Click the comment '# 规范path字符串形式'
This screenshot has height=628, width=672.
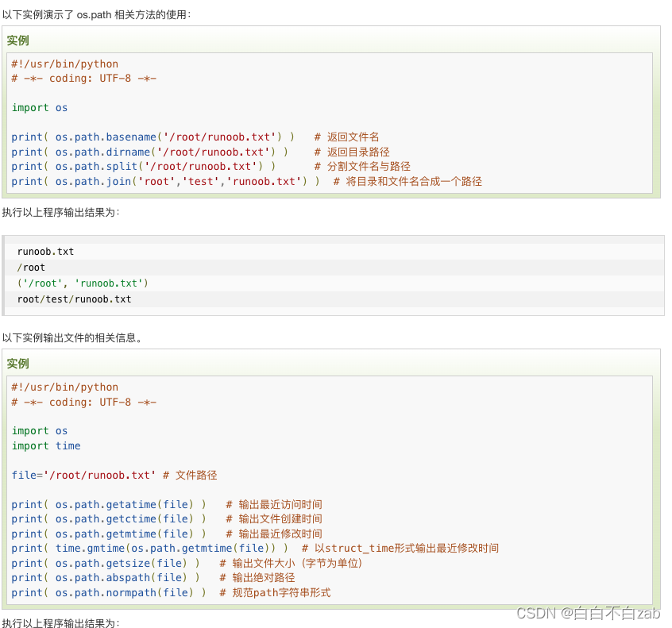[x=275, y=592]
